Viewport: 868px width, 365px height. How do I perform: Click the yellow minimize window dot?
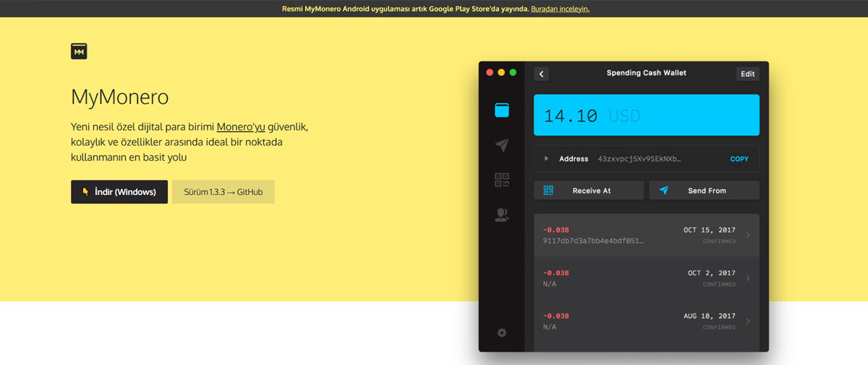501,72
